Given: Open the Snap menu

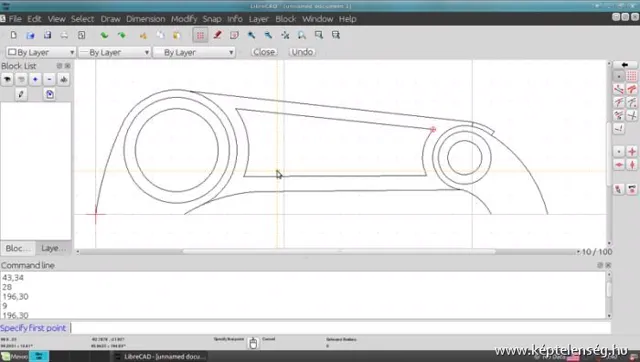Looking at the screenshot, I should tap(212, 19).
